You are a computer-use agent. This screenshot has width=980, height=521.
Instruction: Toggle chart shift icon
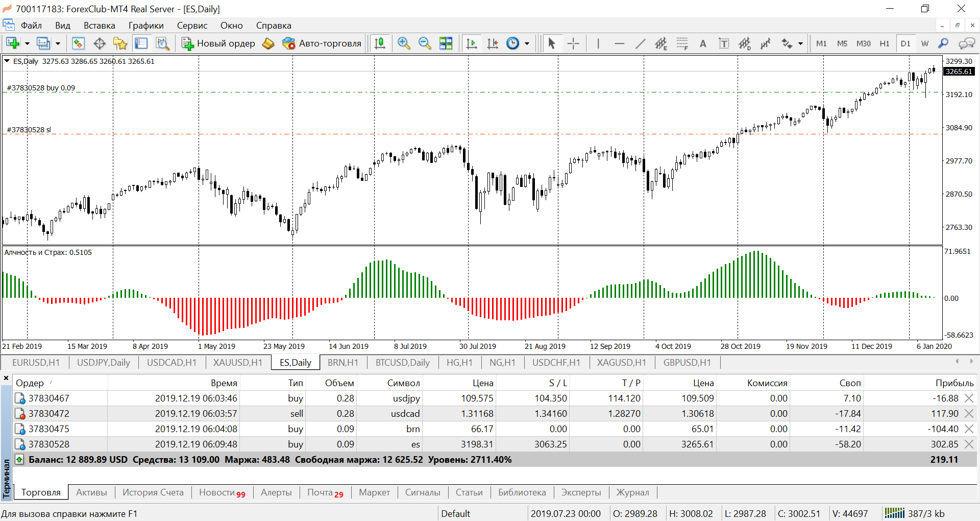click(493, 43)
